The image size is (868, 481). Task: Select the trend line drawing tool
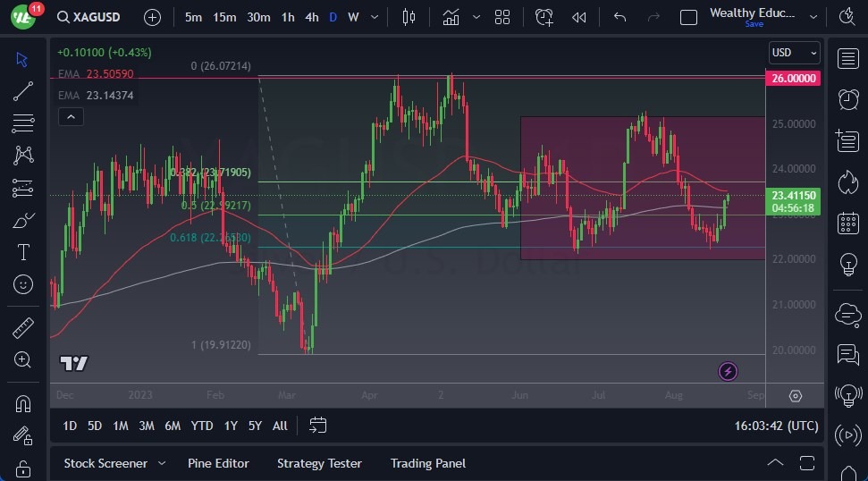tap(23, 91)
